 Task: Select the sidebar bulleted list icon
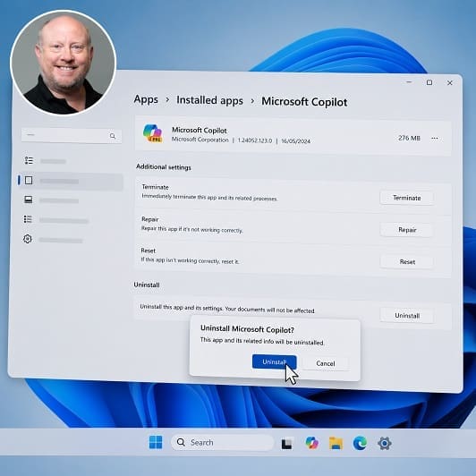pyautogui.click(x=28, y=219)
